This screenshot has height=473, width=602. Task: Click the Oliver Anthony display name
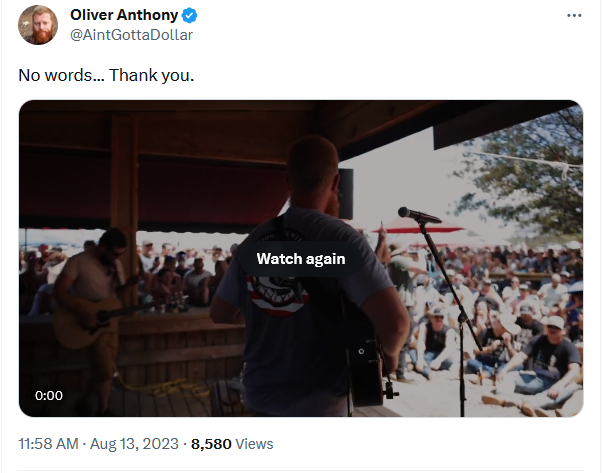click(x=124, y=15)
